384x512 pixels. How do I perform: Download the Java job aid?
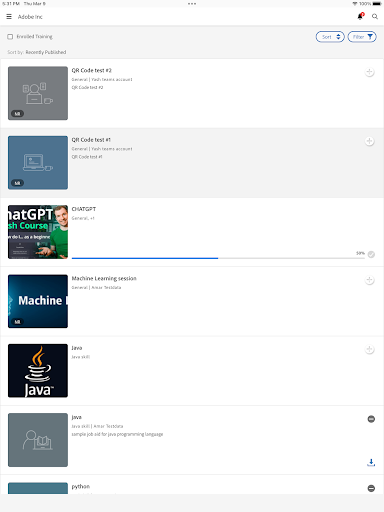tap(371, 462)
